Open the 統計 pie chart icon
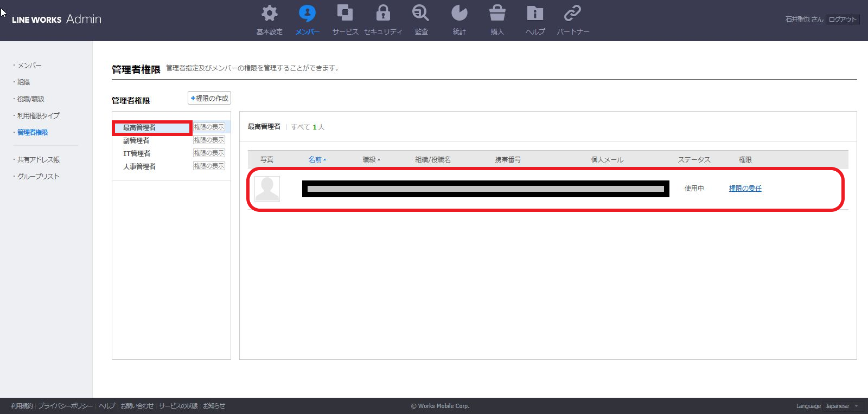This screenshot has height=414, width=868. click(x=459, y=14)
